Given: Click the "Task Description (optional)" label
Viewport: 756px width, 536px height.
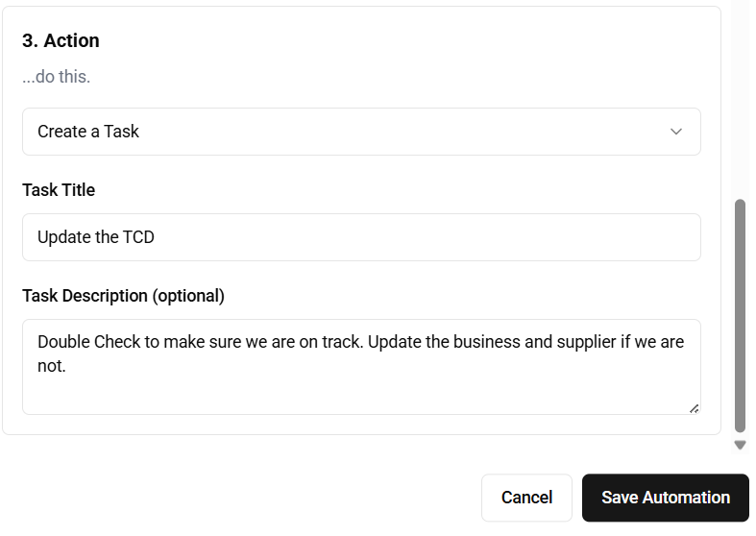Looking at the screenshot, I should click(123, 296).
